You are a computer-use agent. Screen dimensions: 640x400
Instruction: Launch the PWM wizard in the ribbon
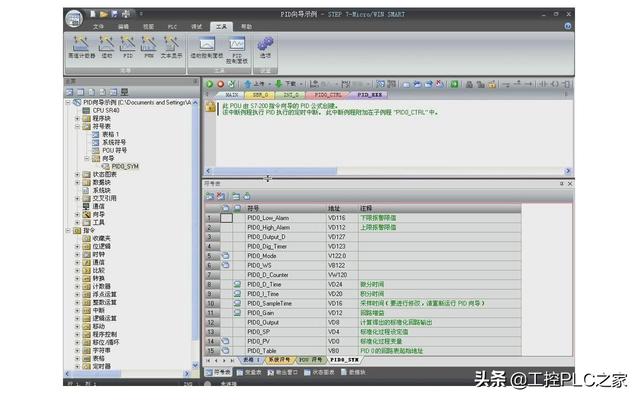tap(149, 47)
